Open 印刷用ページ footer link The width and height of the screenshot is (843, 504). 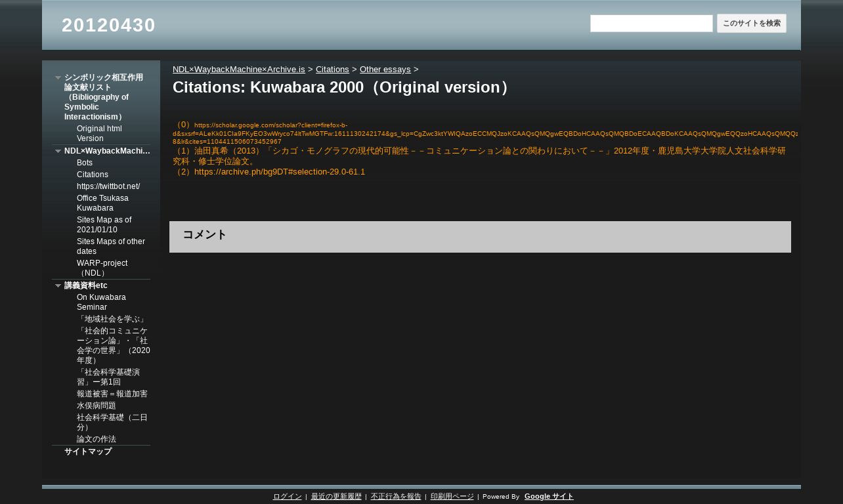click(x=452, y=497)
